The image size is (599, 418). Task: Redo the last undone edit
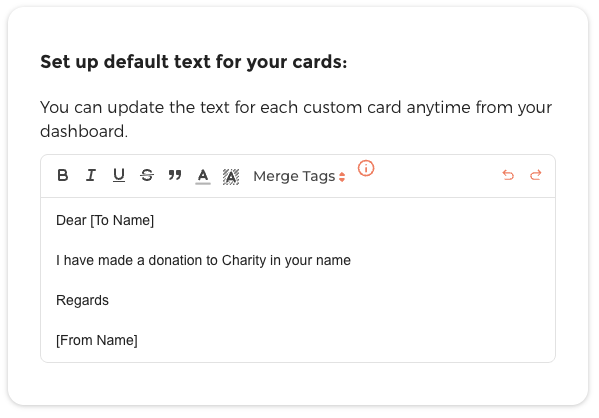(x=536, y=175)
